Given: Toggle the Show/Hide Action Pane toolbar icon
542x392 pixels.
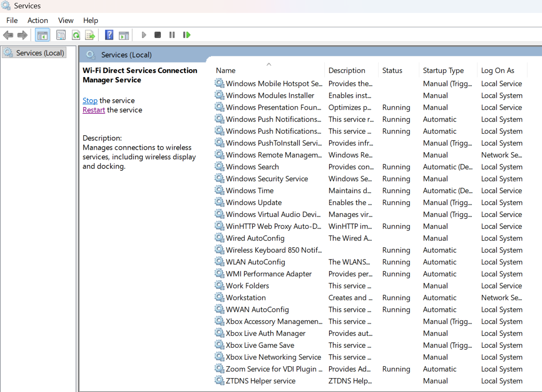Looking at the screenshot, I should point(124,35).
